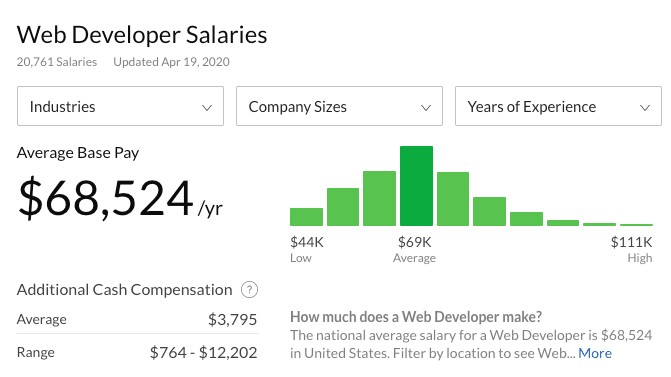Click the seventh histogram bar
Image resolution: width=671 pixels, height=377 pixels.
[526, 219]
